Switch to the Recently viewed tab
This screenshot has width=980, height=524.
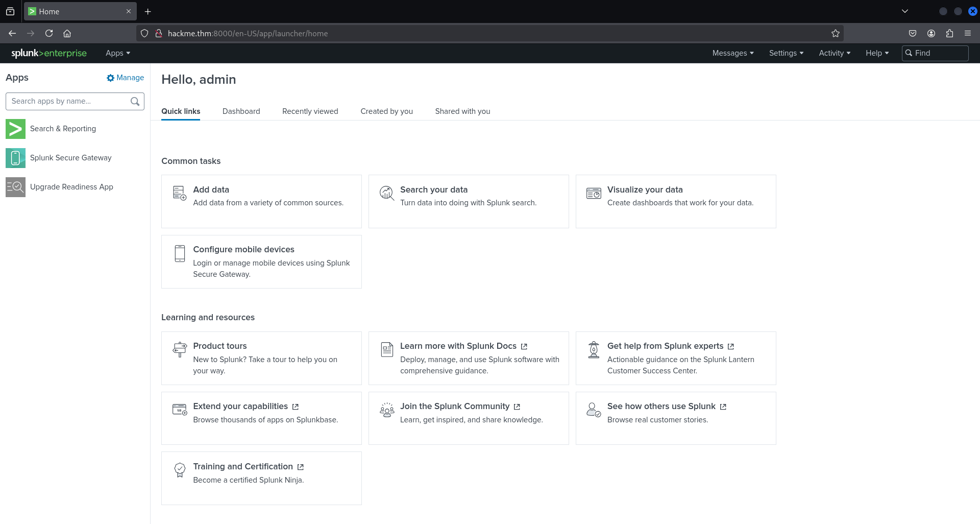point(310,111)
